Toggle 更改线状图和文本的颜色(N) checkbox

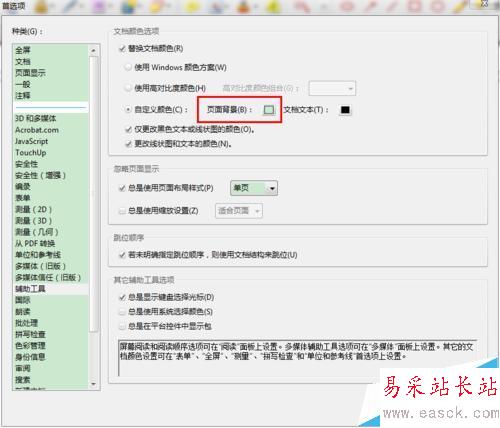[128, 144]
